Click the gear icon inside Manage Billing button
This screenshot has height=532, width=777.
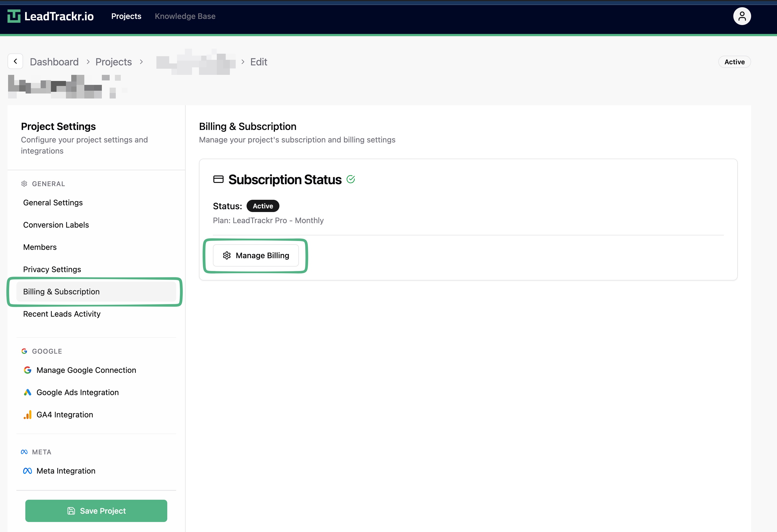pos(227,255)
